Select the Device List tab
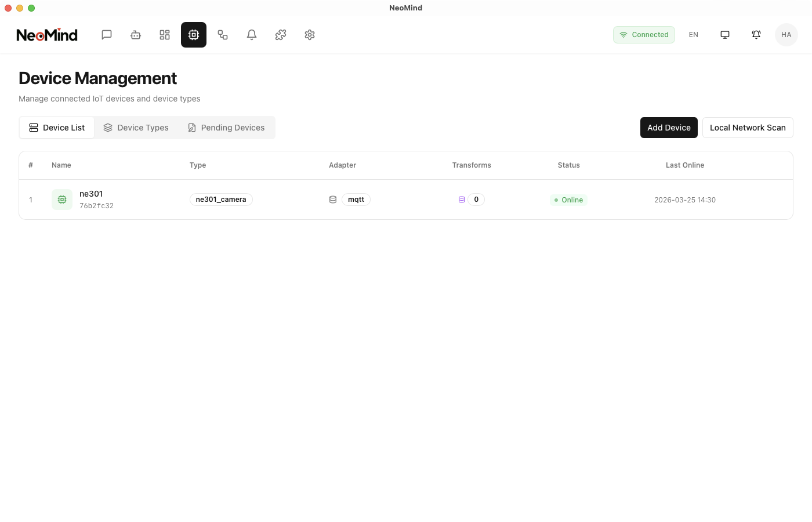 coord(57,128)
